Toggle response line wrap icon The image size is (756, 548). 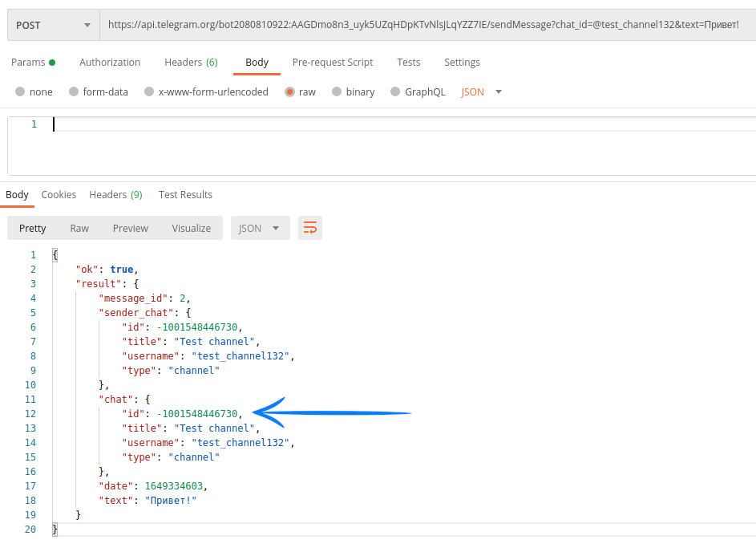pyautogui.click(x=310, y=228)
